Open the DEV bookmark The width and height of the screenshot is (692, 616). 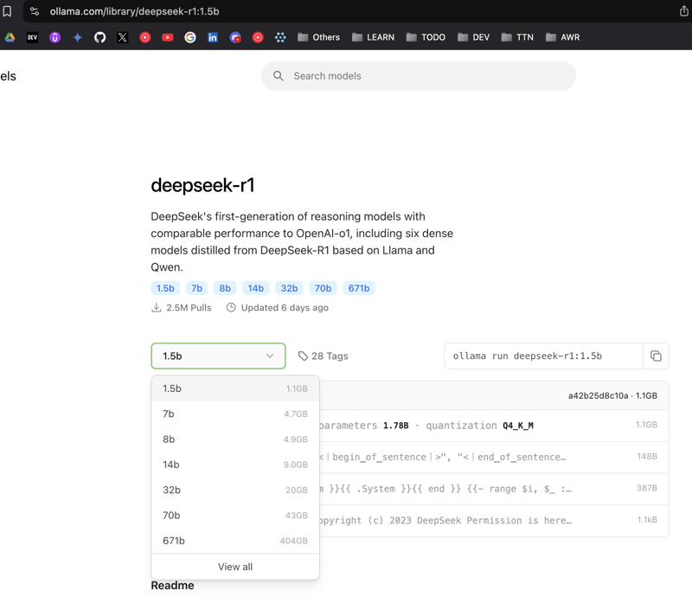click(32, 37)
